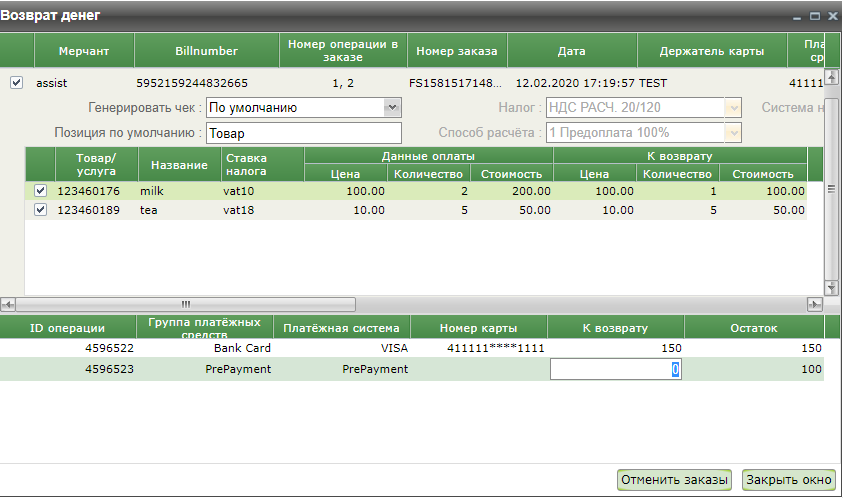This screenshot has width=843, height=498.
Task: Maximize the Возврат денег window
Action: [815, 16]
